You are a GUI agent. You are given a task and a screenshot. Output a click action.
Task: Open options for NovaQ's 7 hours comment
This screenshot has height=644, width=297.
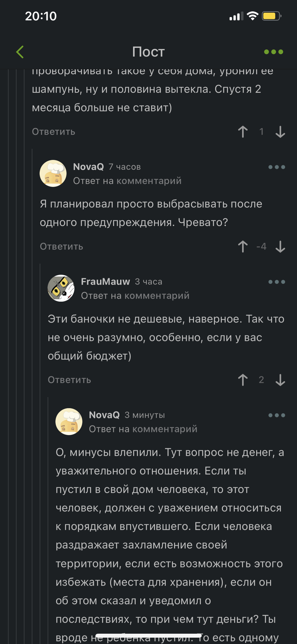(x=276, y=167)
